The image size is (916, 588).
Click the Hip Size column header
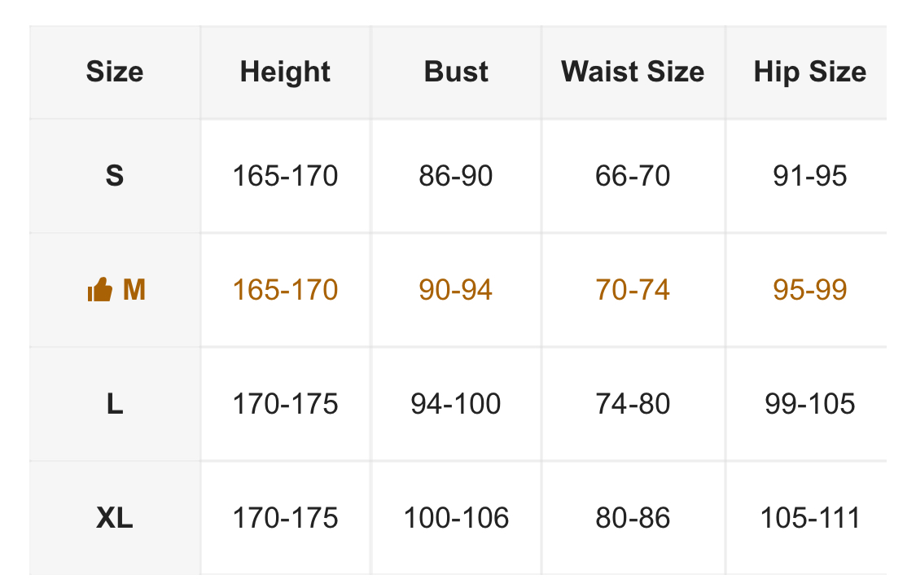[x=809, y=72]
